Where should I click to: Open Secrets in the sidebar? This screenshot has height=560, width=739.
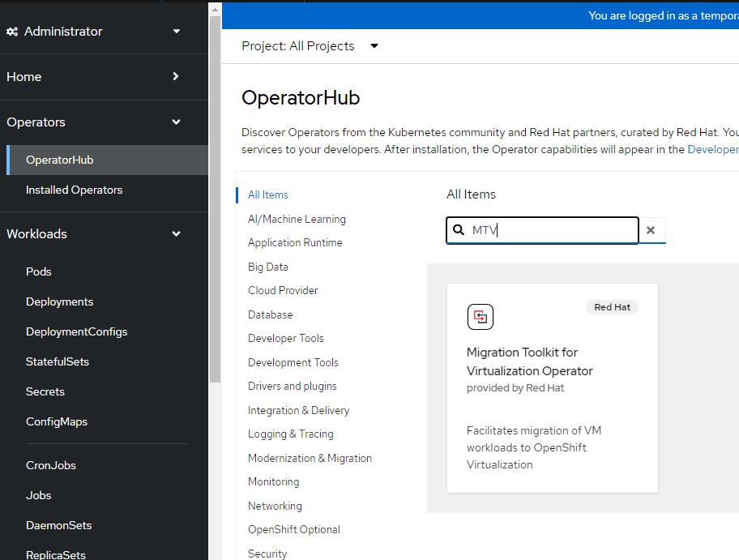pyautogui.click(x=45, y=391)
